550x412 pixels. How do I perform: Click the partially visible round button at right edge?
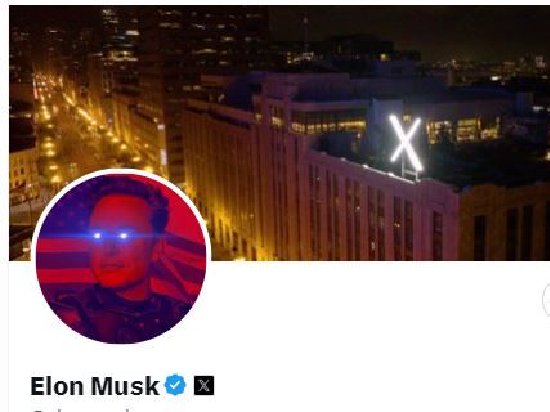point(546,300)
